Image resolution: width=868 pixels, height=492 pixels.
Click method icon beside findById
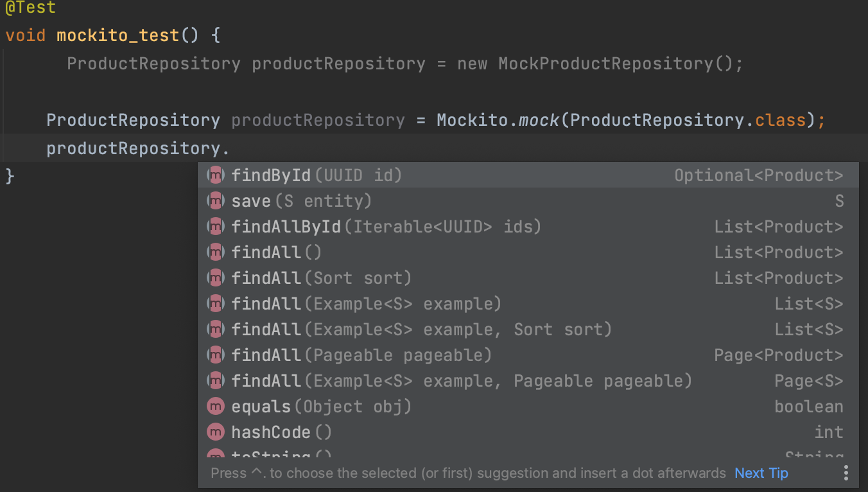215,175
